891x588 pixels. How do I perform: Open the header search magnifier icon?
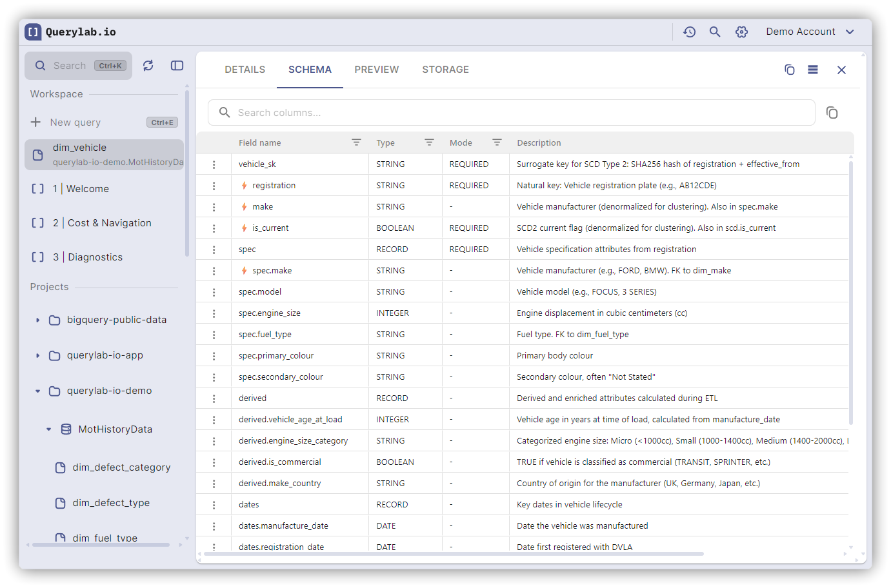click(x=715, y=32)
